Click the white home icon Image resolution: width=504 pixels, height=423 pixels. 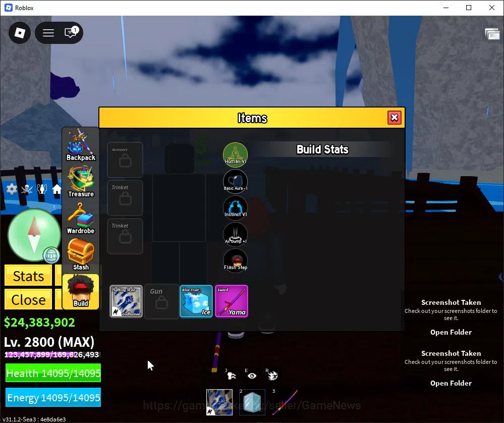pyautogui.click(x=57, y=189)
